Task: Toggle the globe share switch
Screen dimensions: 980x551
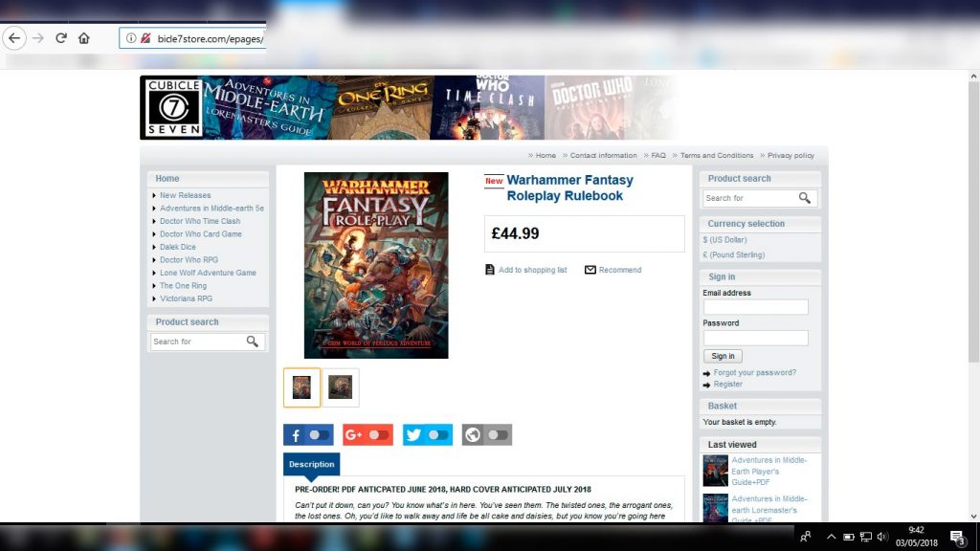Action: [498, 435]
